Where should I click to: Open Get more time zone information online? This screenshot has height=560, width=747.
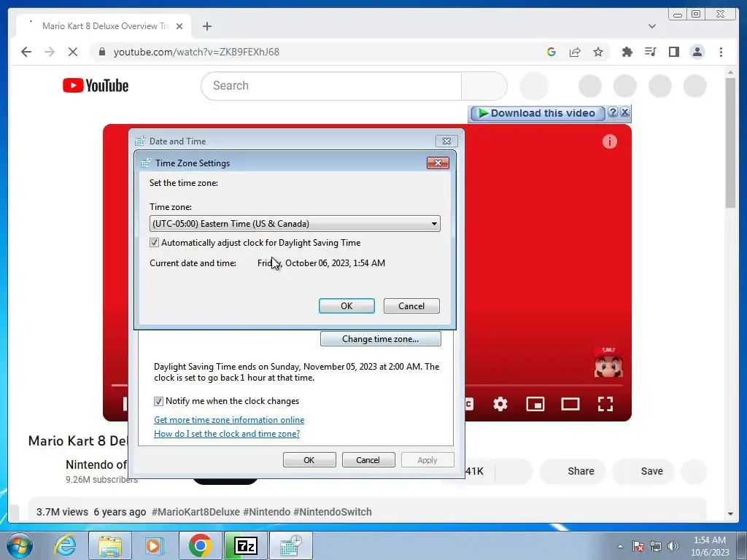(x=229, y=419)
